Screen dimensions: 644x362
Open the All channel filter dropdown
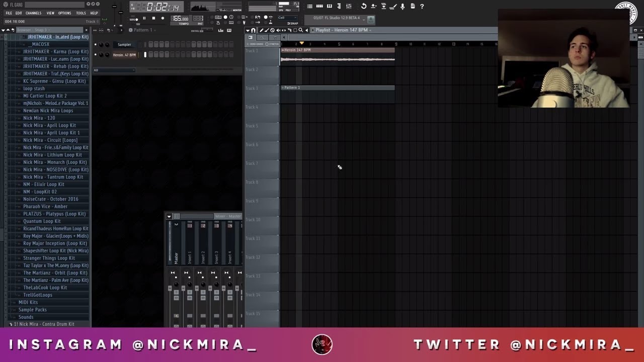coord(114,70)
